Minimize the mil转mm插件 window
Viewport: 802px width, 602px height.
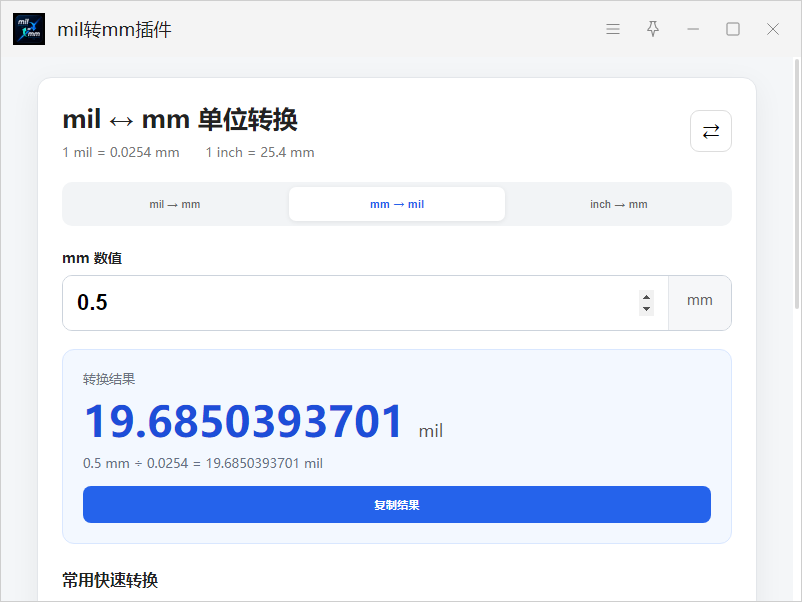pos(693,29)
